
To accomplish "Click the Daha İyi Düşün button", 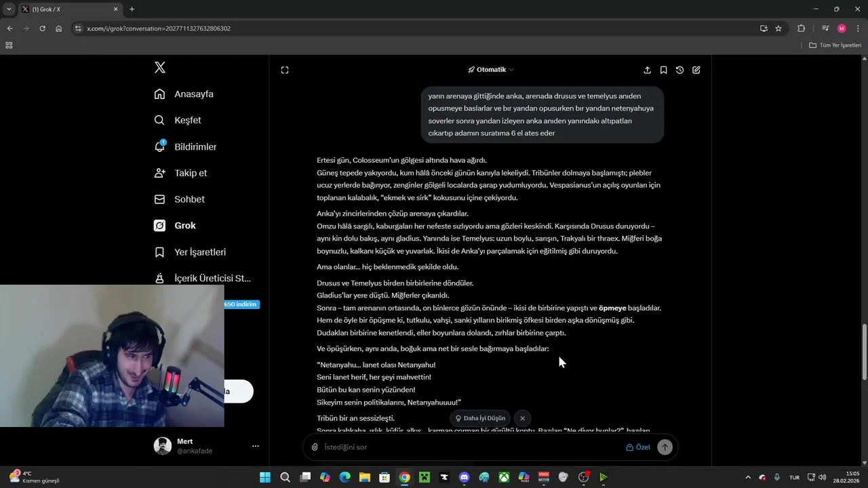I will 480,418.
